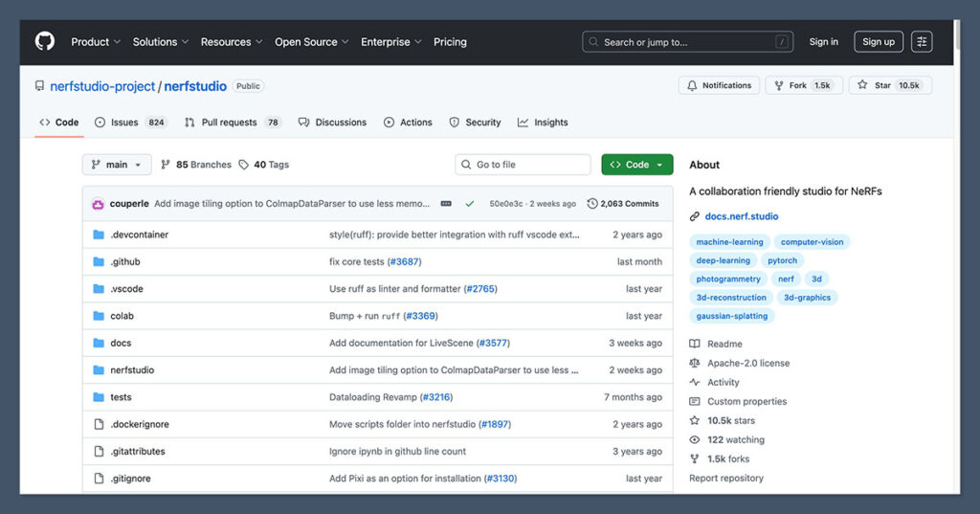Click the star icon in the Star button
The image size is (980, 514).
point(862,85)
